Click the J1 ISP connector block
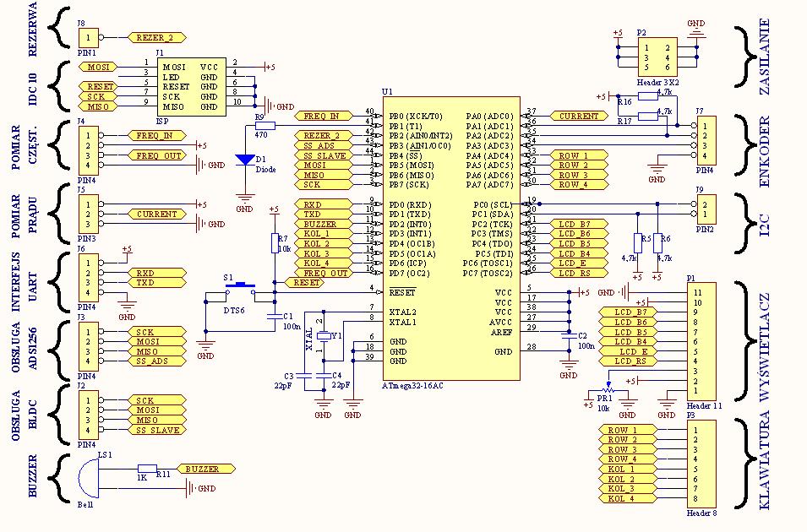This screenshot has width=807, height=532. [192, 87]
